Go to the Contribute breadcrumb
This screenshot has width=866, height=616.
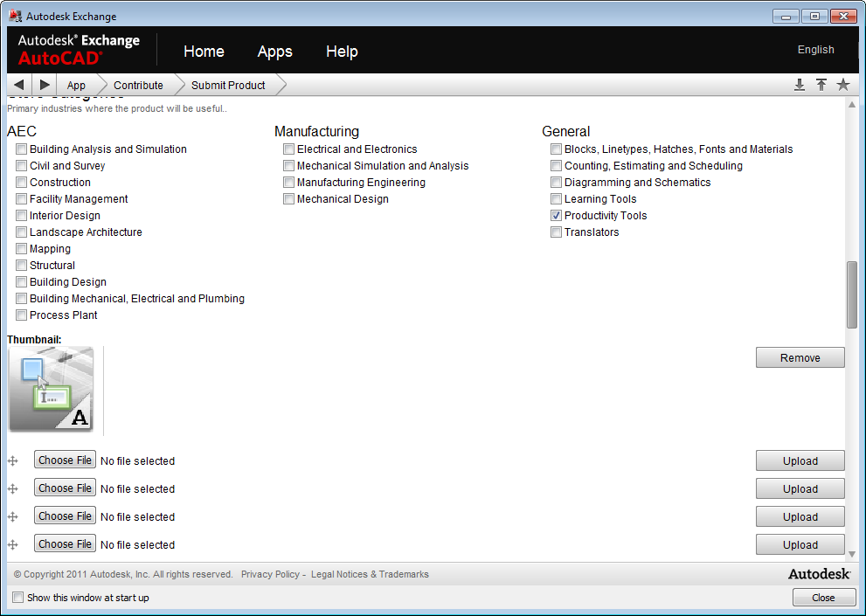[x=138, y=86]
